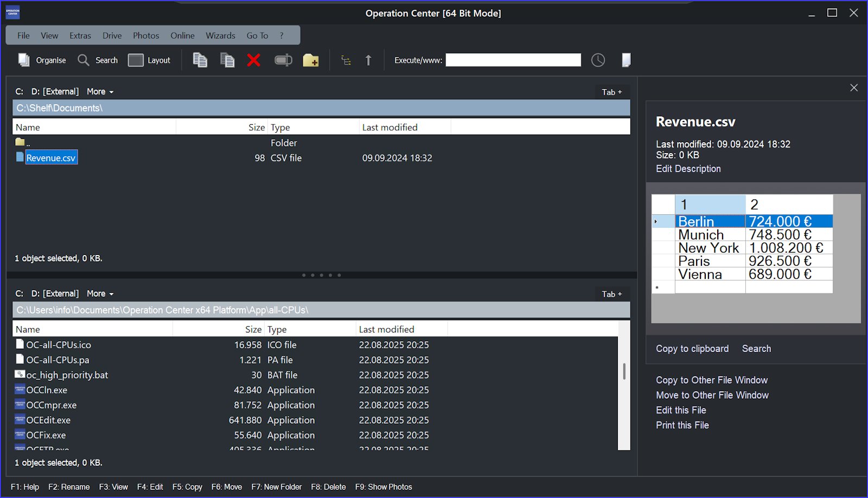Expand the More drives dropdown
Screen dimensions: 868x498
100,91
